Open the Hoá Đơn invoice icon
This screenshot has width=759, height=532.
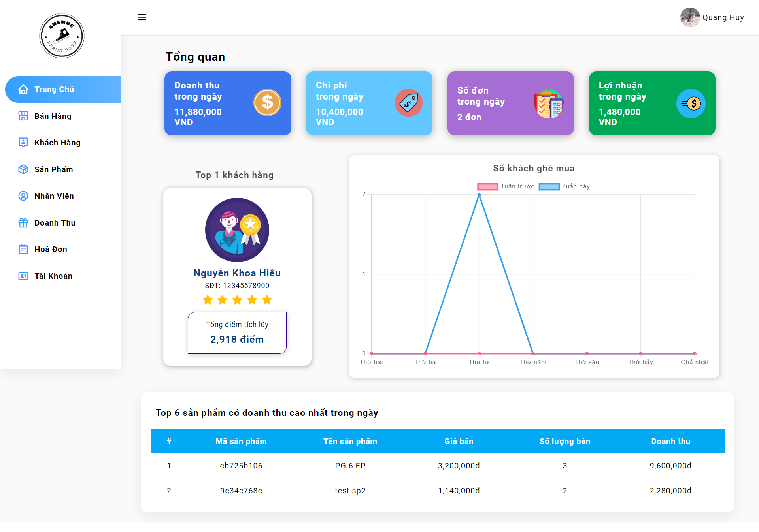tap(23, 249)
